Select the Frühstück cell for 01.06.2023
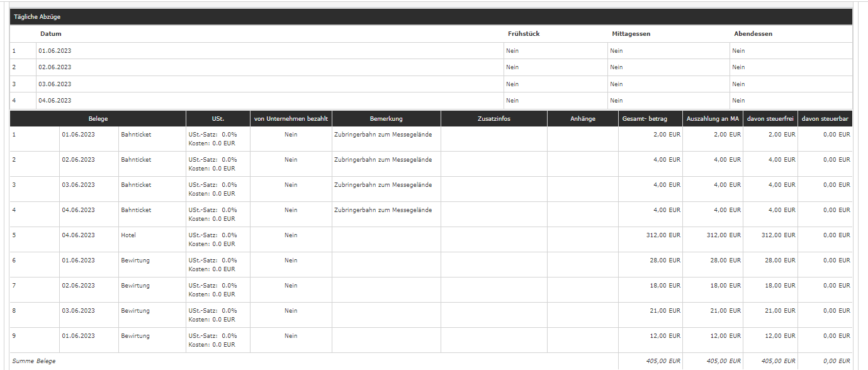 [x=512, y=51]
